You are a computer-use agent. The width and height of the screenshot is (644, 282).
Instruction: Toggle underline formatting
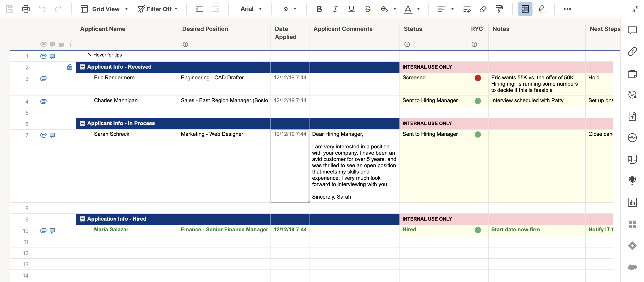pos(351,9)
